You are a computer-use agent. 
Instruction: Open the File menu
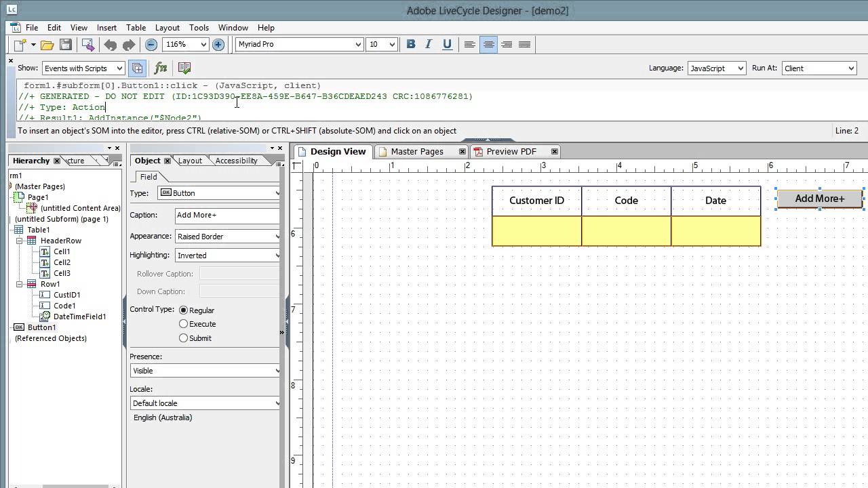coord(32,28)
